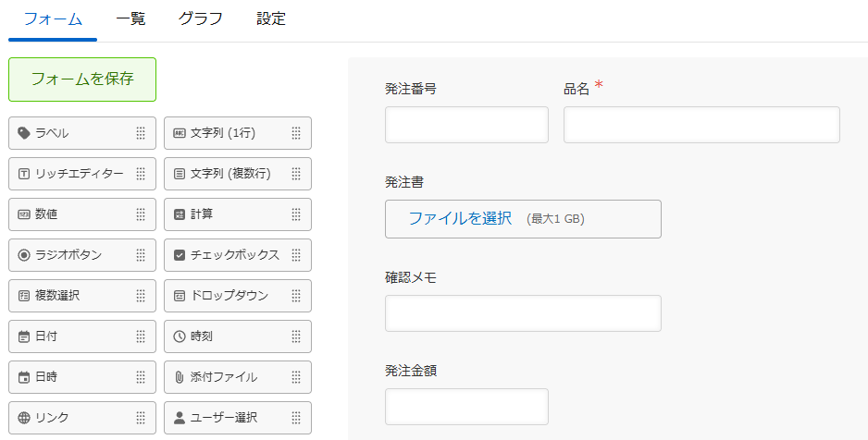Click the ファイルを選択 link
Image resolution: width=868 pixels, height=440 pixels.
[x=460, y=218]
